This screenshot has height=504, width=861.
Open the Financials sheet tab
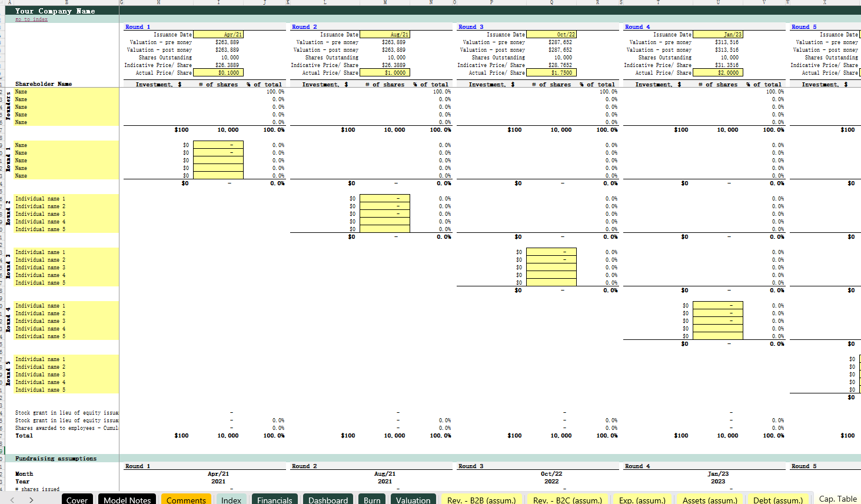[274, 500]
